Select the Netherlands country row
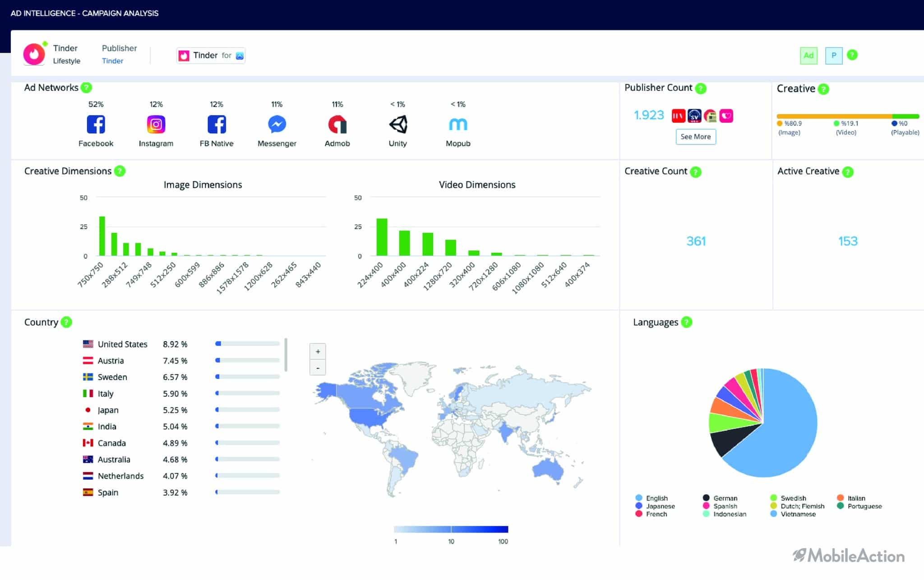 tap(180, 476)
